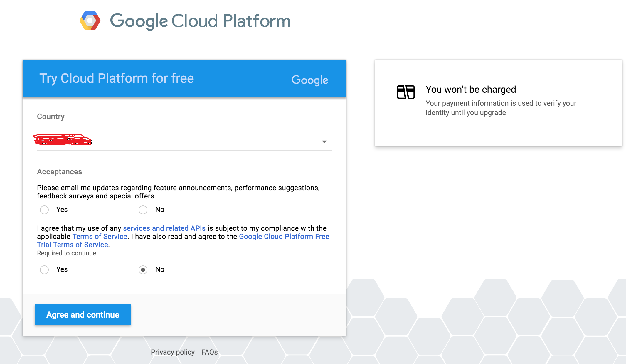Select No for Terms of Service agreement

coord(143,270)
